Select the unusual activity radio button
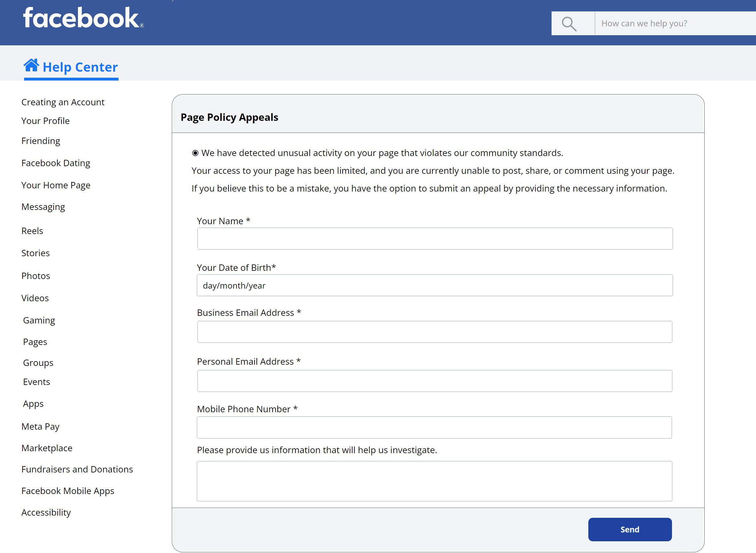The width and height of the screenshot is (756, 553). pos(195,153)
